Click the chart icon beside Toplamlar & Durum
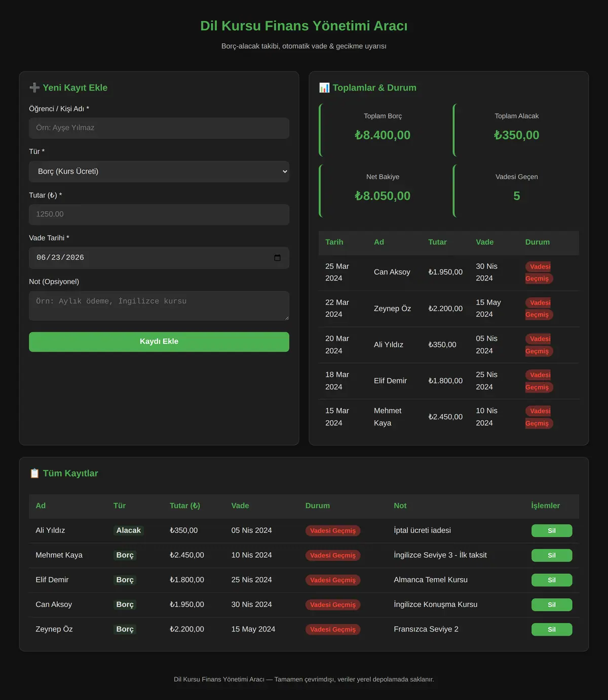 point(324,88)
